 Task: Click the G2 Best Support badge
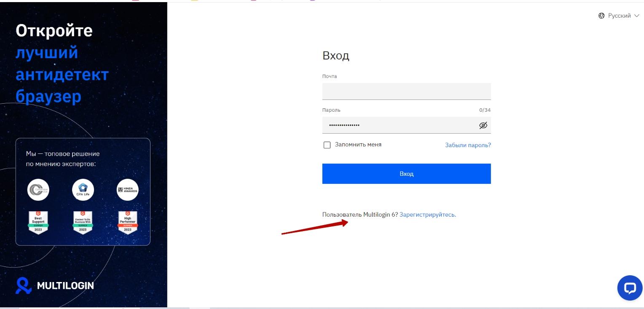[38, 222]
